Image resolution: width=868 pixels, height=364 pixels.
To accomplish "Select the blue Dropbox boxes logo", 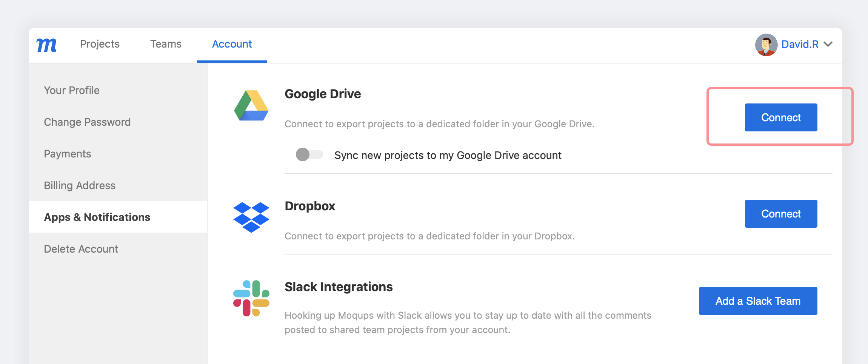I will (x=251, y=217).
